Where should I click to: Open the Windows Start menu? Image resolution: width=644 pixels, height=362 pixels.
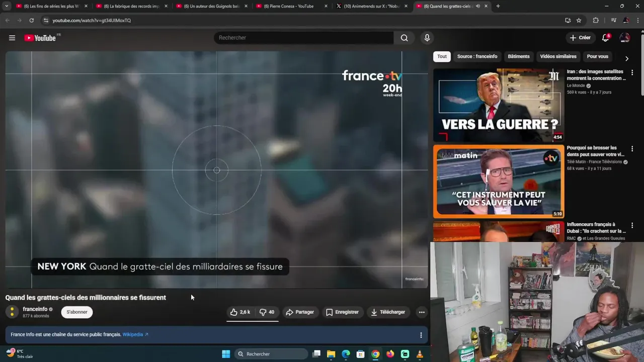(x=226, y=354)
